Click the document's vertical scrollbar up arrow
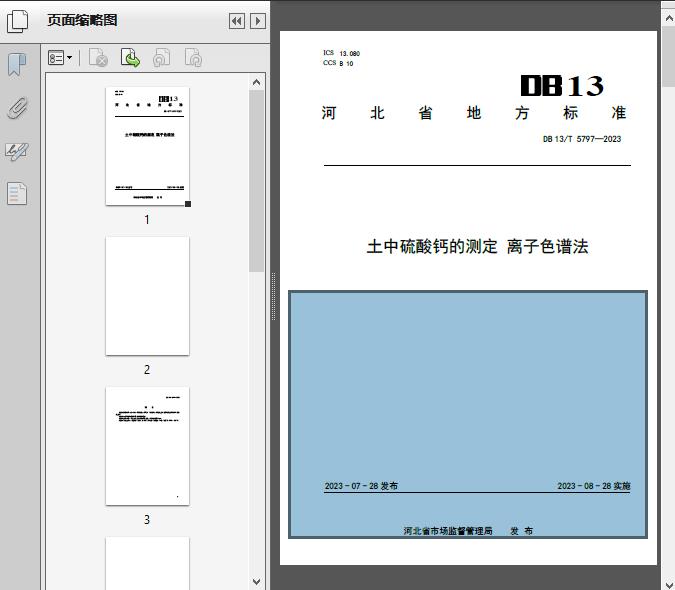 click(x=667, y=7)
